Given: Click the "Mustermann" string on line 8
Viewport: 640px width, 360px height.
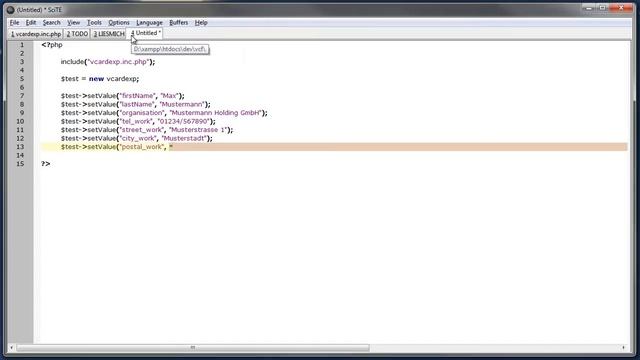Looking at the screenshot, I should point(182,104).
